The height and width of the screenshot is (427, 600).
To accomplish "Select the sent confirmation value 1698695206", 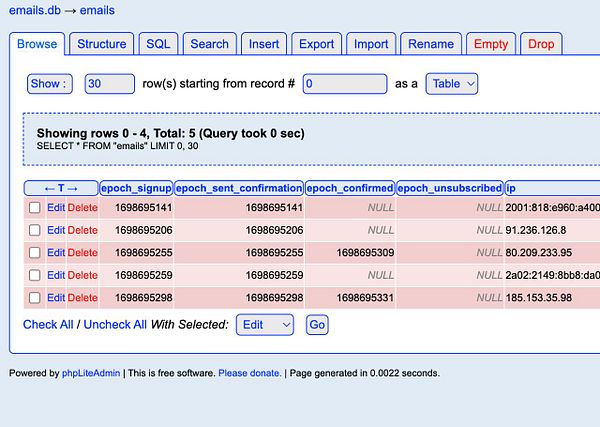I will pos(274,230).
